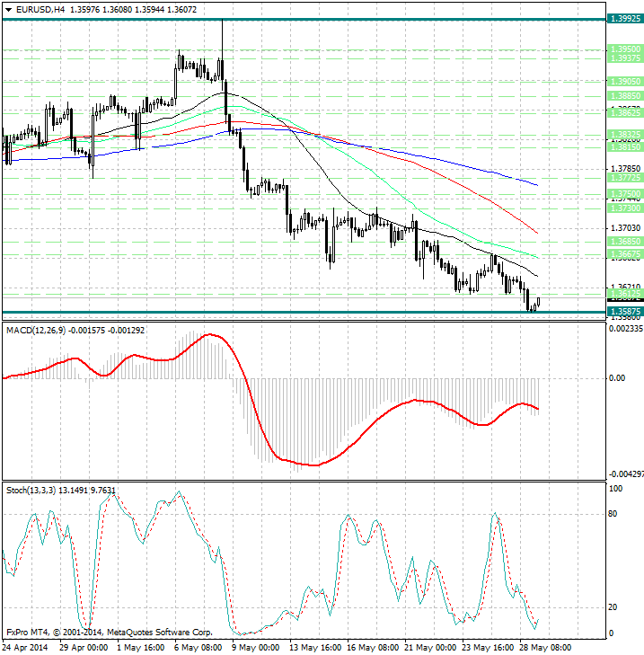
Task: Click the 13 May 16:00 time label
Action: pos(315,648)
